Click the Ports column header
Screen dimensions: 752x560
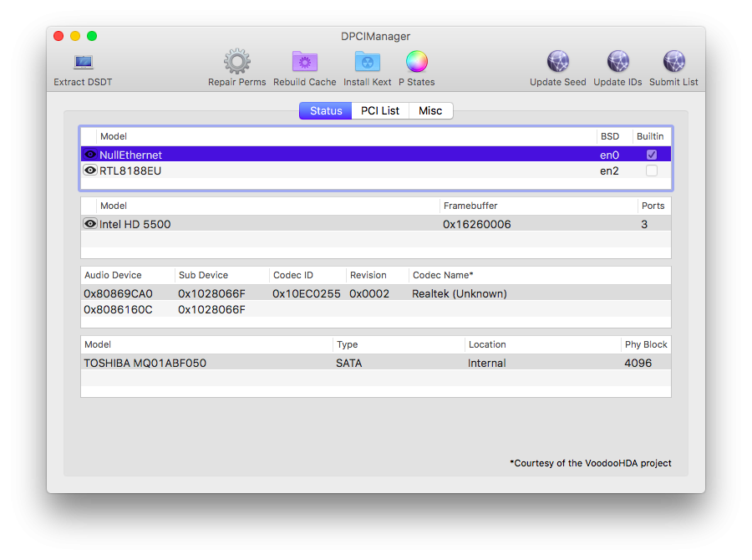[653, 206]
